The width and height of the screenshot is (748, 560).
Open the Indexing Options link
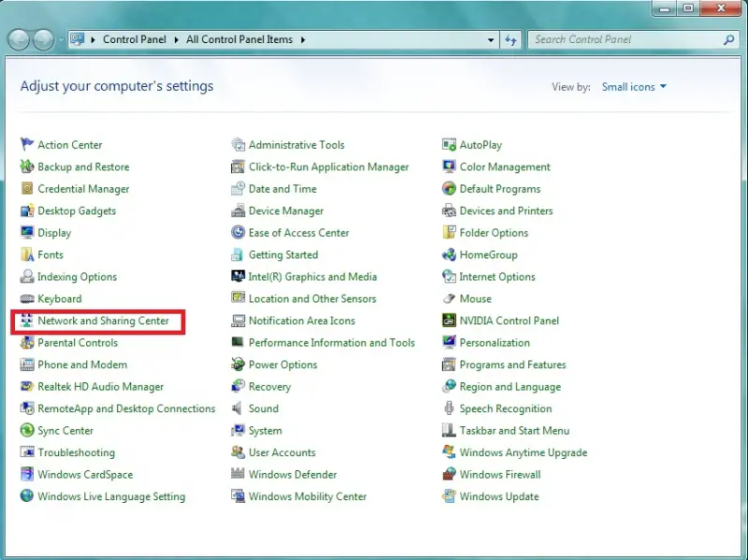click(x=78, y=277)
